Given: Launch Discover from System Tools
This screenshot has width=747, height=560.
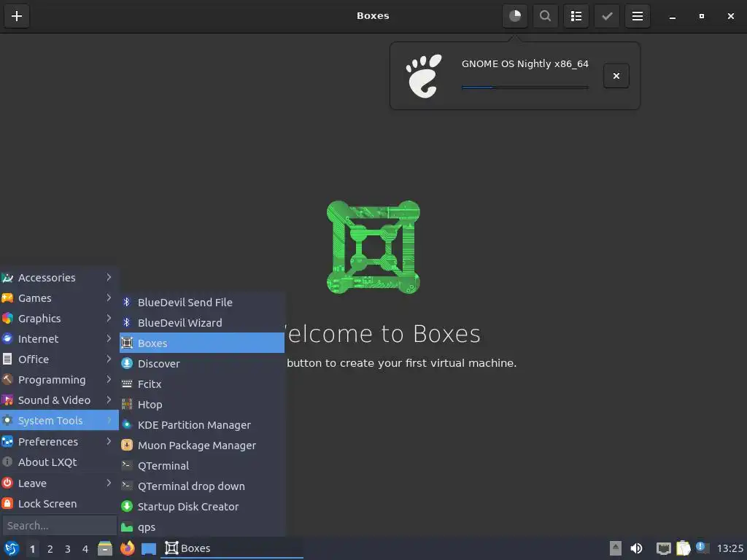Looking at the screenshot, I should pyautogui.click(x=202, y=364).
